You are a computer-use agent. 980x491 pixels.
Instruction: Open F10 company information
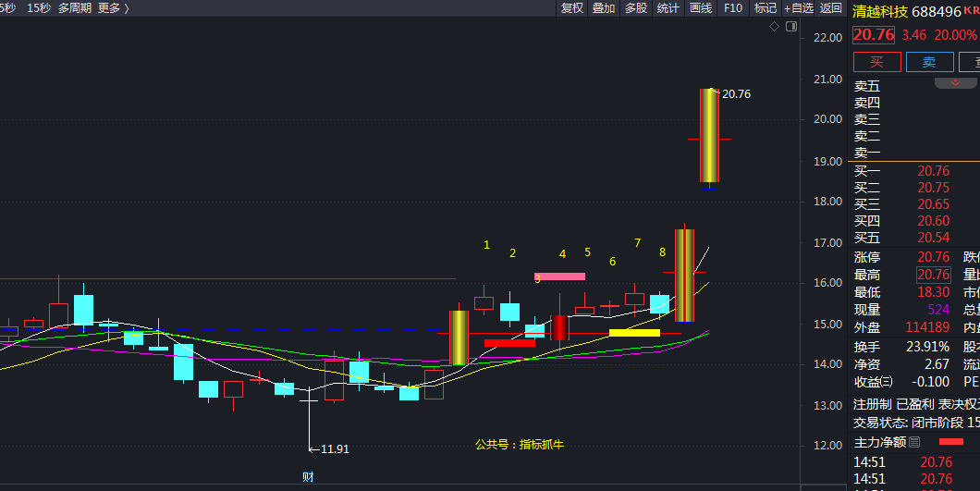733,8
